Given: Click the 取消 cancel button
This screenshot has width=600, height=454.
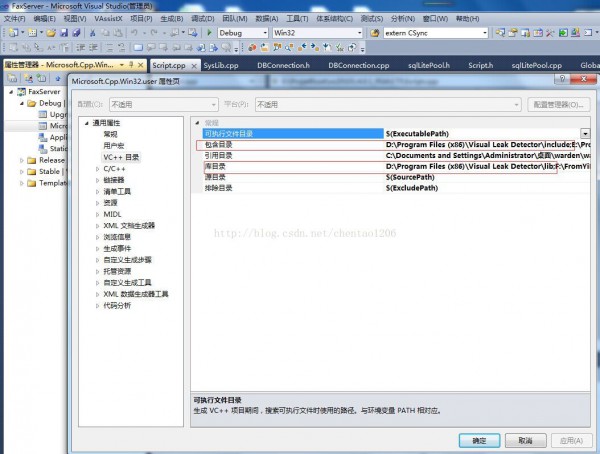Looking at the screenshot, I should [x=525, y=441].
